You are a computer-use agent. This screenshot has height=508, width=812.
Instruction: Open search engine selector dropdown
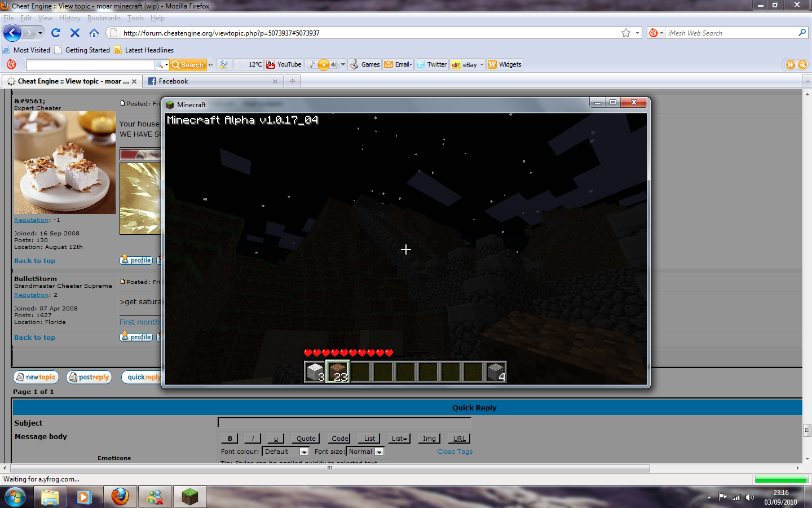click(656, 33)
